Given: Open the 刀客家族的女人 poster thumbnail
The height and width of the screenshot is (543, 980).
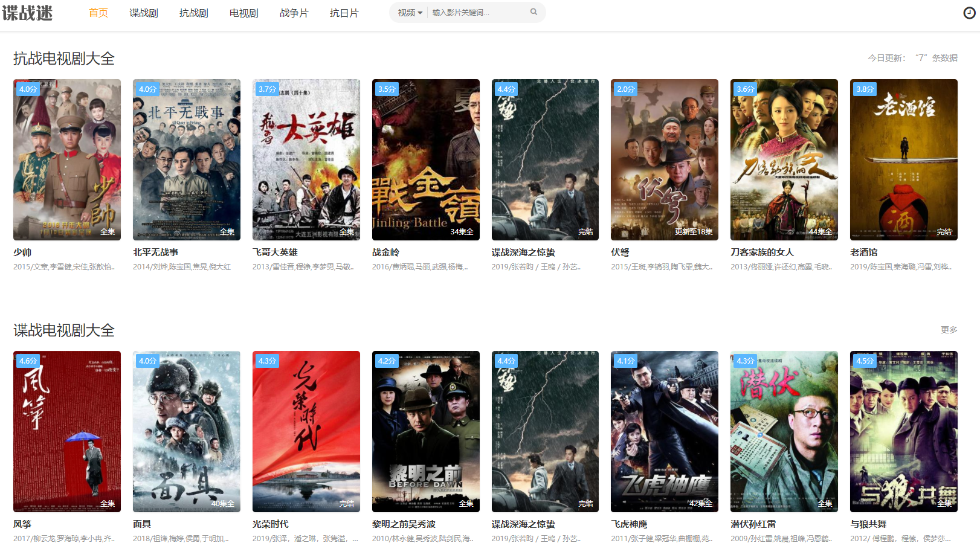Looking at the screenshot, I should (x=784, y=159).
